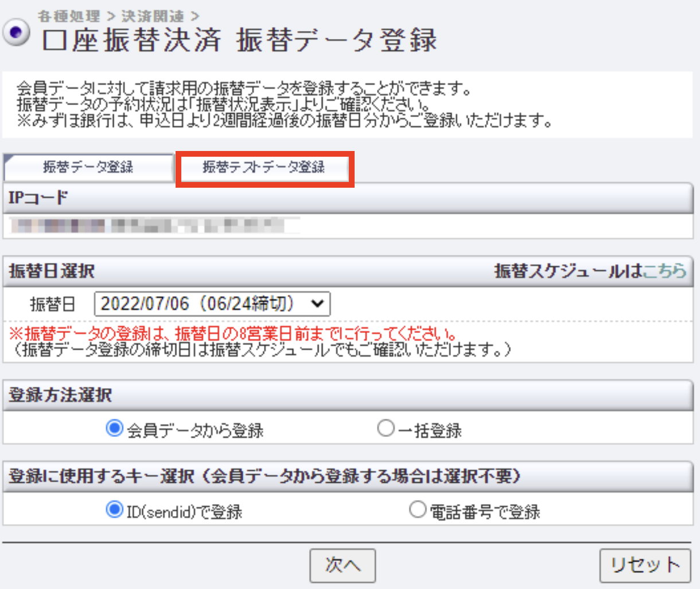The height and width of the screenshot is (589, 700).
Task: Pick the 電話番号で登録 radio option
Action: coord(418,510)
